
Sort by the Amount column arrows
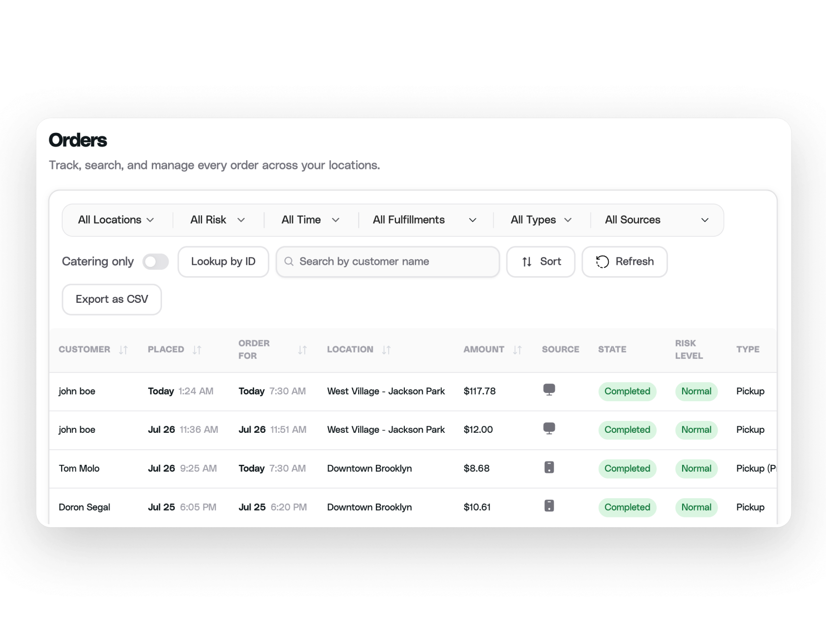[517, 350]
